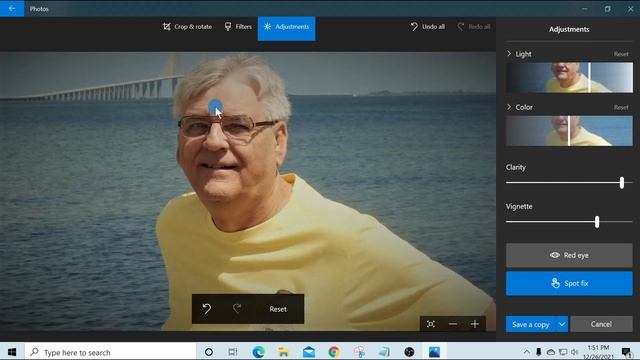Open the OBS Studio taskbar icon
This screenshot has height=360, width=640.
click(x=409, y=352)
